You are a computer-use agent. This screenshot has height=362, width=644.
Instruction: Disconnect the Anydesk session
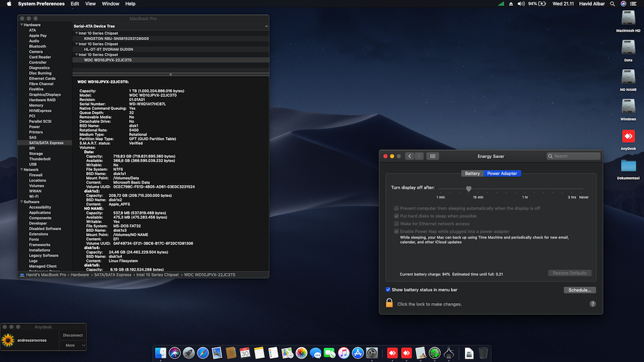click(72, 335)
